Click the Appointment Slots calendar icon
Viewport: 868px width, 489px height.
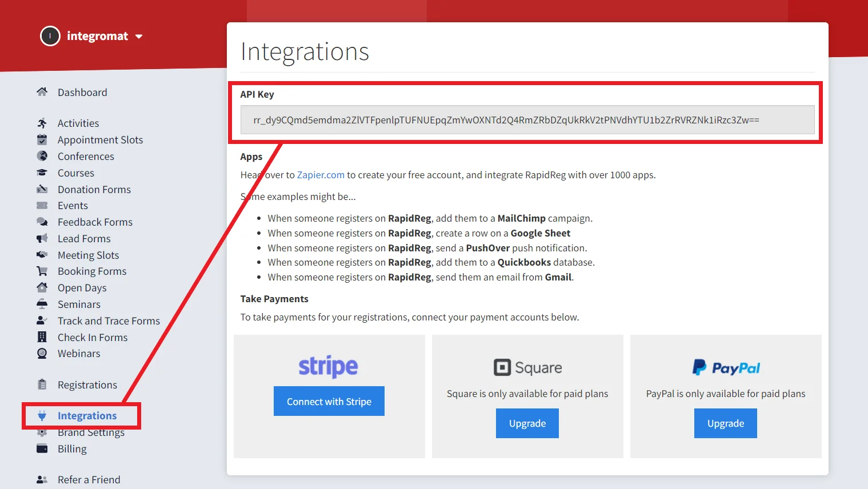pos(42,139)
